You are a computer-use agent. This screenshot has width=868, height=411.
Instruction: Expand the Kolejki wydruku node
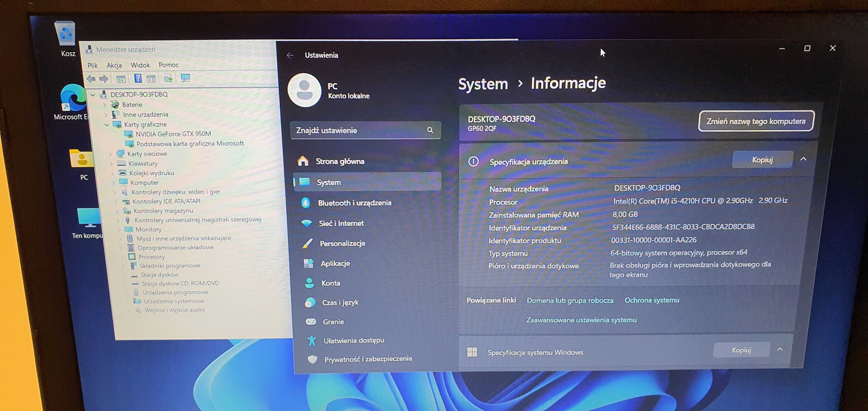[x=113, y=173]
